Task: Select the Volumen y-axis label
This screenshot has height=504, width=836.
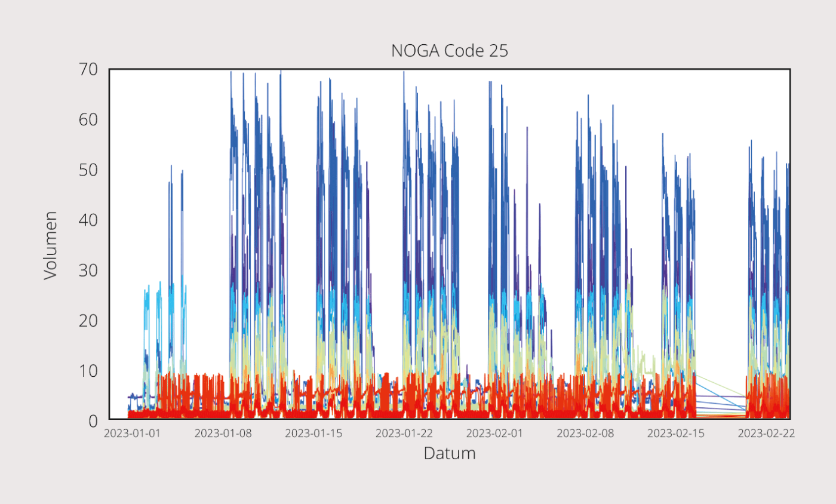Action: [51, 245]
